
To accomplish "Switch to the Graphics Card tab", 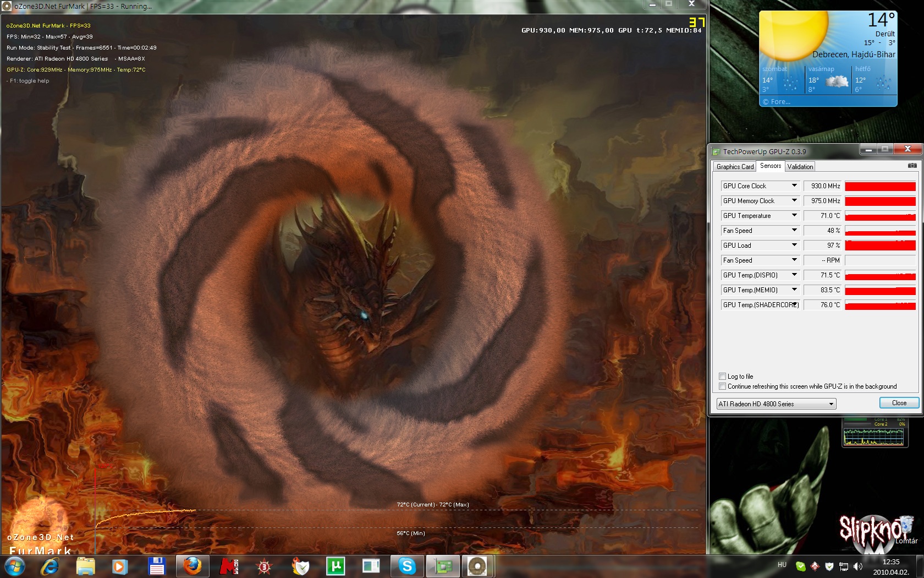I will (x=735, y=167).
